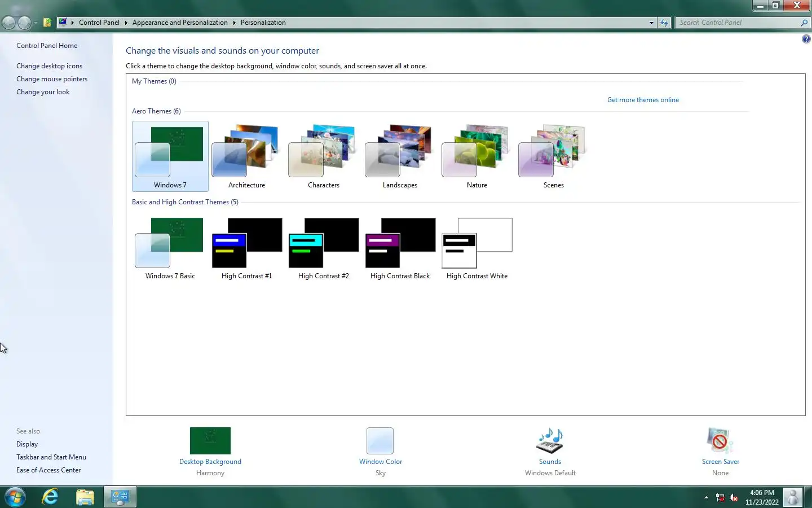Screen dimensions: 812x508
Task: Click the search magnifier icon
Action: pos(804,23)
